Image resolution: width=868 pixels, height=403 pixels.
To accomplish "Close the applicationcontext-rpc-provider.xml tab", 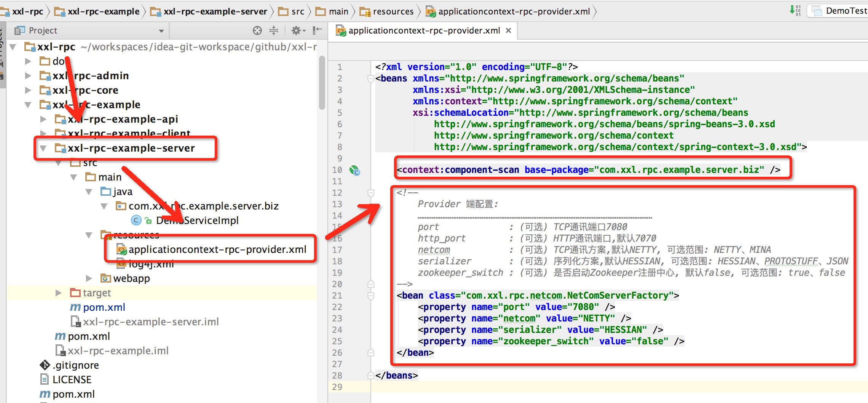I will pyautogui.click(x=508, y=30).
